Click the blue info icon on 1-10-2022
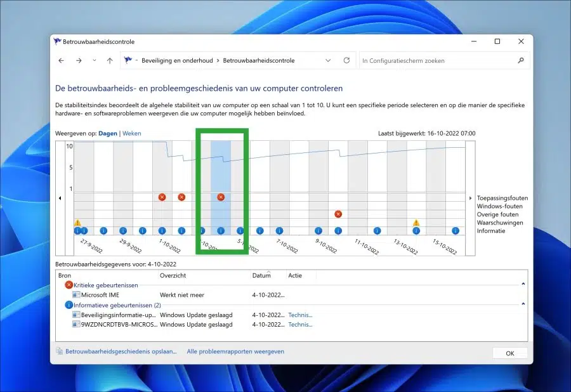Image resolution: width=571 pixels, height=392 pixels. pos(162,231)
